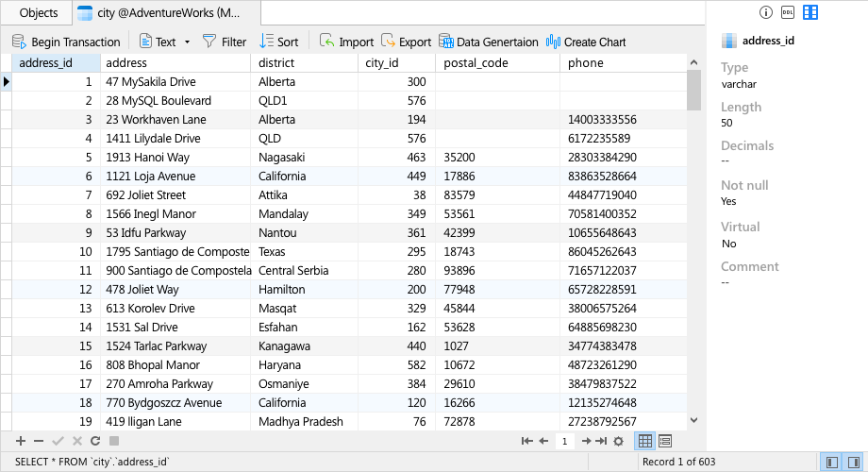Select phone cell '14003333556'
Image resolution: width=868 pixels, height=472 pixels.
point(624,120)
